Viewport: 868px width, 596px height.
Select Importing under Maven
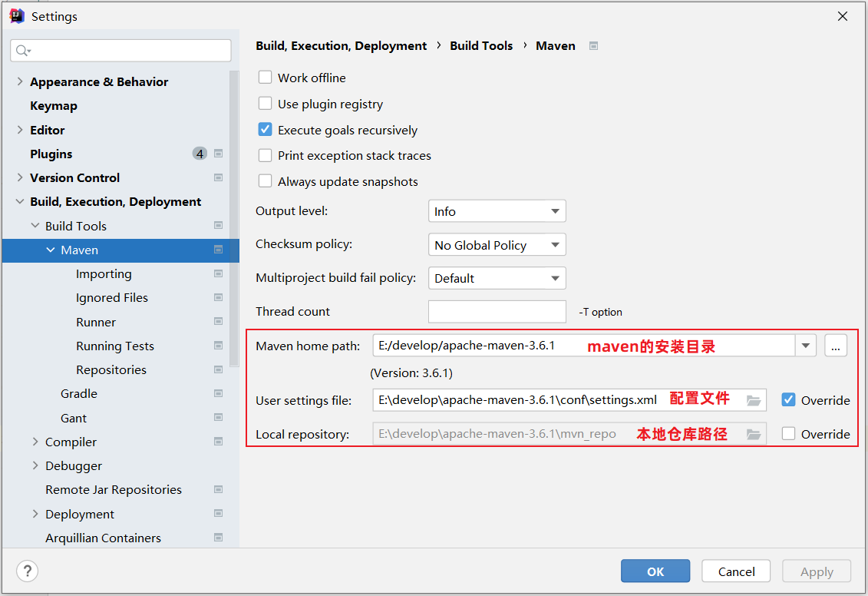[104, 274]
